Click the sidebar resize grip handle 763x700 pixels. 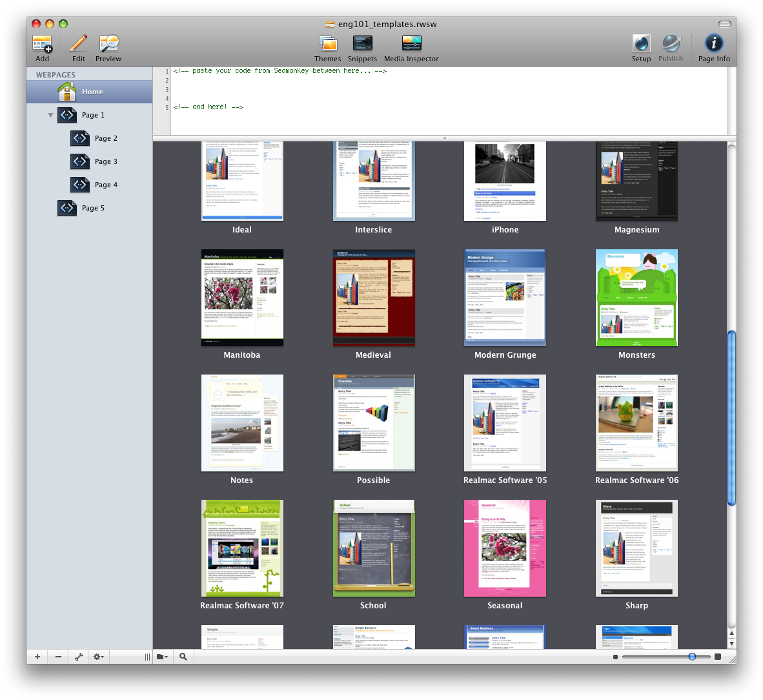click(147, 657)
